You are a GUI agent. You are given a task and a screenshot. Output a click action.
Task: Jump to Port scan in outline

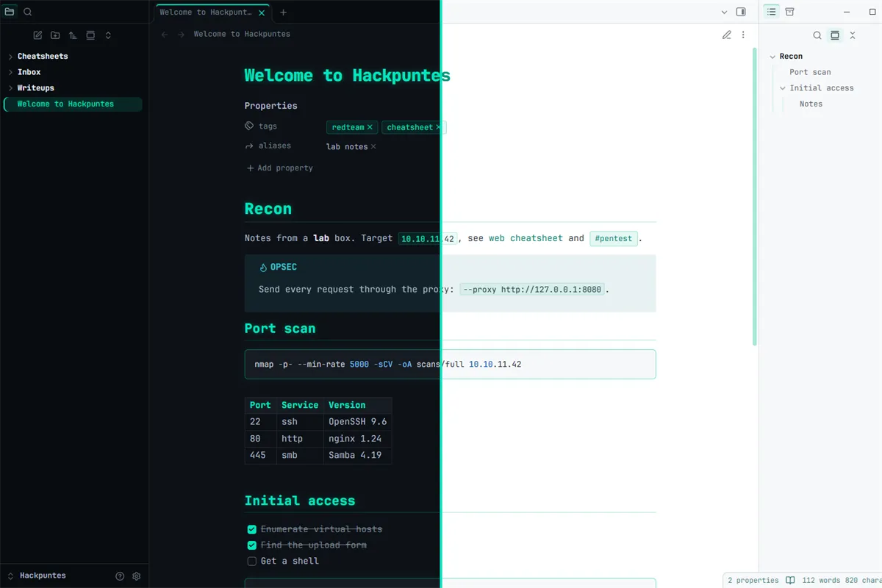point(810,72)
